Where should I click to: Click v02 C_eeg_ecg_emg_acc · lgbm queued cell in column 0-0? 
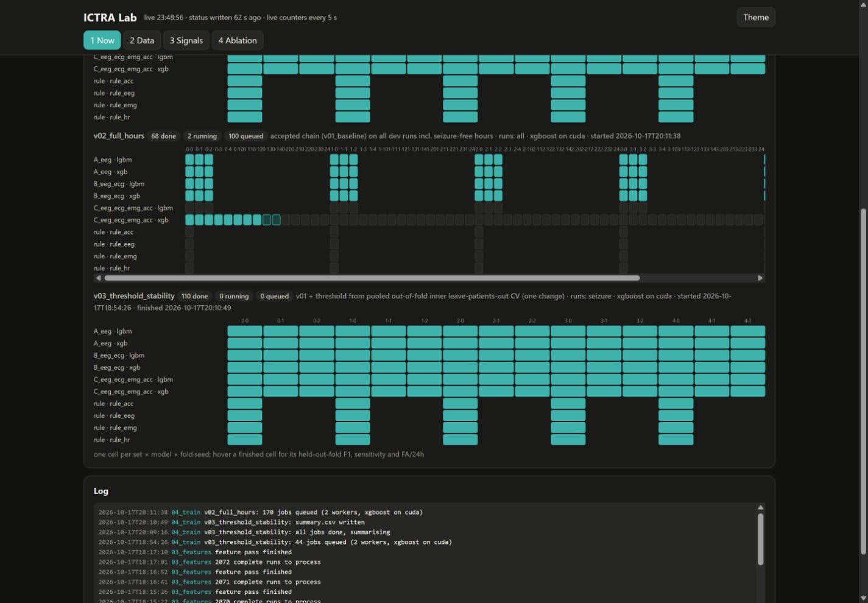189,208
